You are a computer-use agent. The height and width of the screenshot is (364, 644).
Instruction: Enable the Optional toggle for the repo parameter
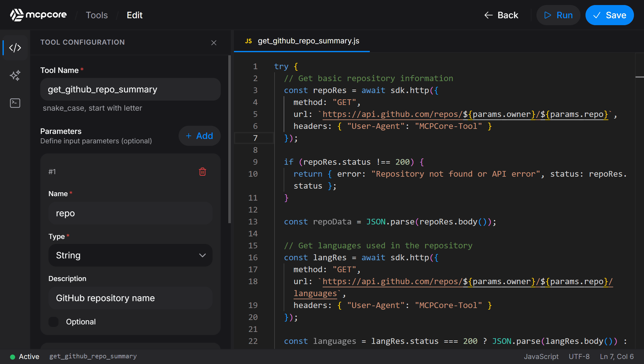point(53,322)
